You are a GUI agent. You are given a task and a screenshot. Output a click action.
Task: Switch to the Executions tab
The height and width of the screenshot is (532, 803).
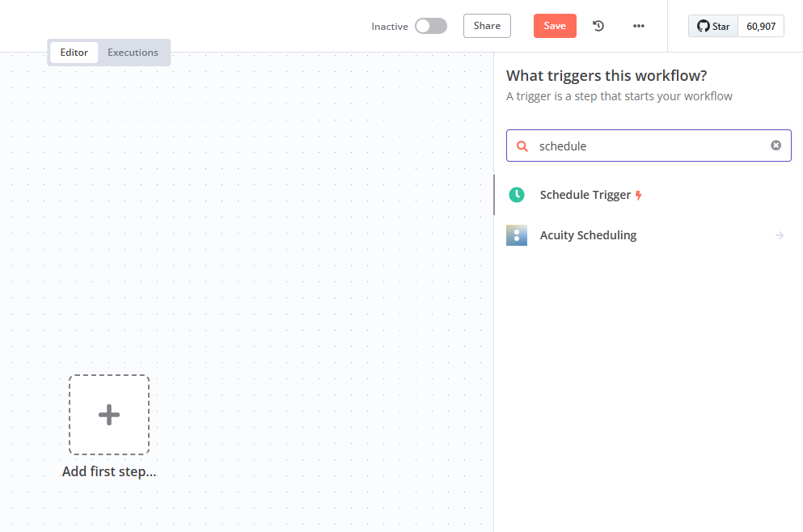[133, 52]
